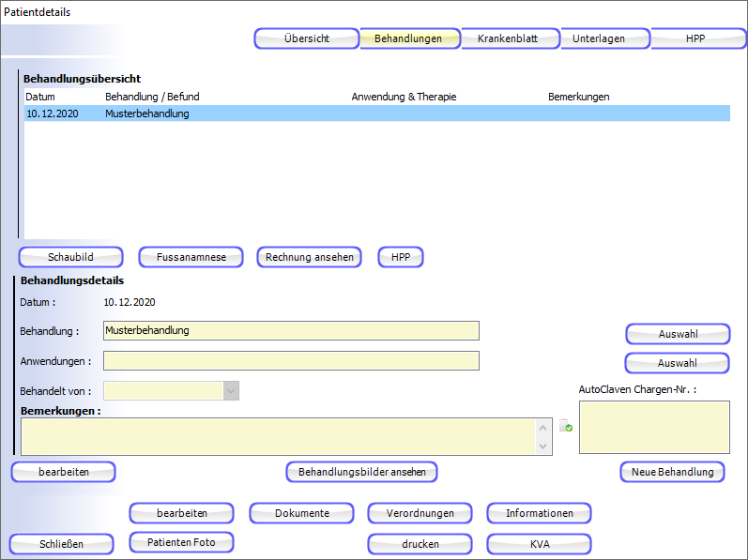Viewport: 748px width, 560px height.
Task: Click bearbeiten button above Patienten Foto
Action: click(x=182, y=513)
